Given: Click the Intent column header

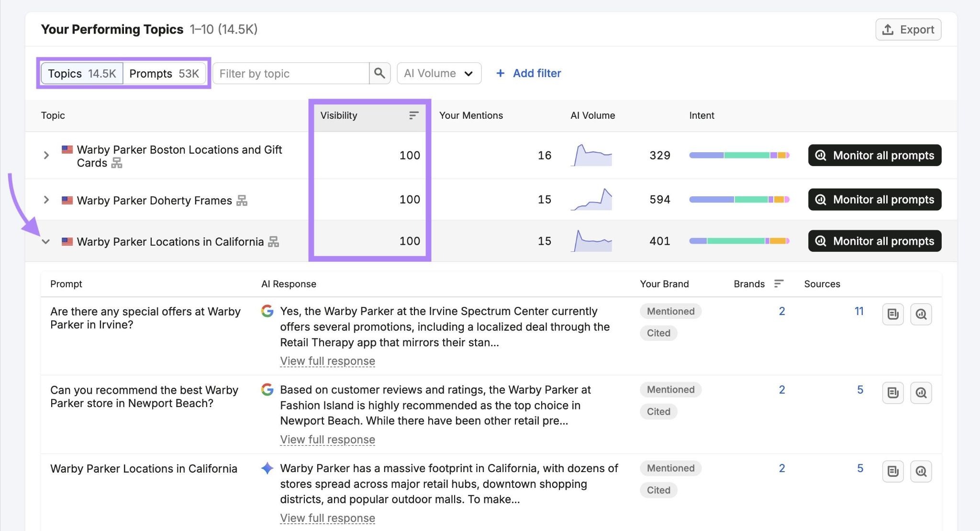Looking at the screenshot, I should click(702, 115).
